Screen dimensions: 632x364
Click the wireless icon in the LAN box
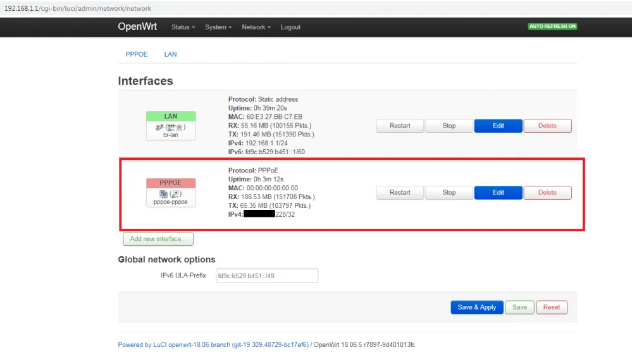[x=179, y=126]
